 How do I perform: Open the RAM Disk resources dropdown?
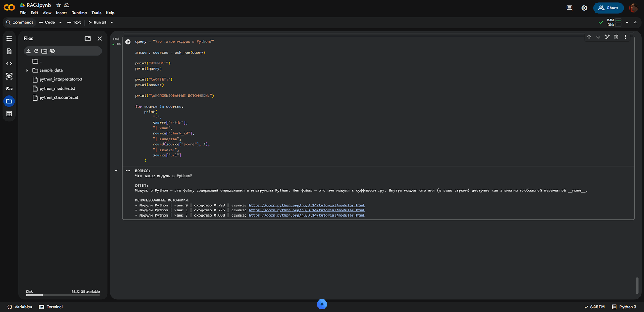627,23
